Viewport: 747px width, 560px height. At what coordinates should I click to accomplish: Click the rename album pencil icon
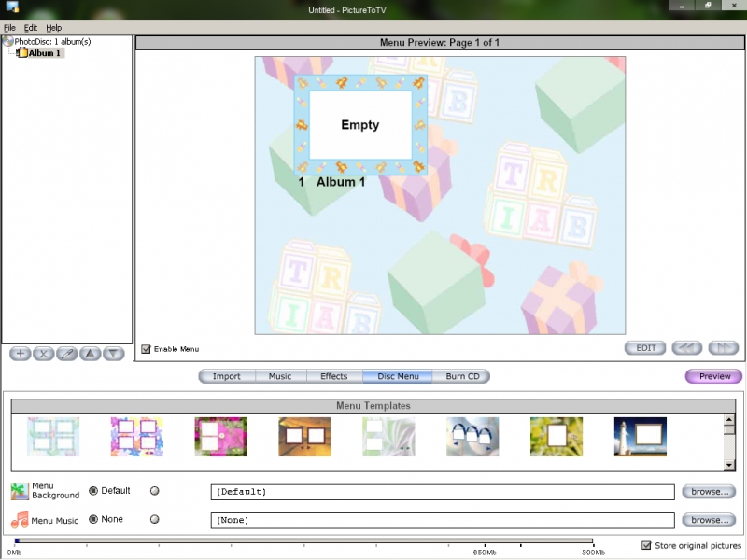coord(67,354)
